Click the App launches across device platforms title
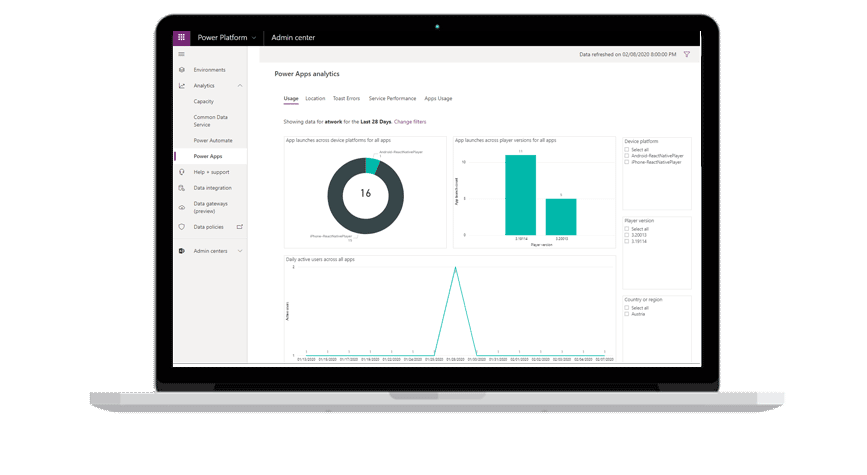 coord(338,140)
